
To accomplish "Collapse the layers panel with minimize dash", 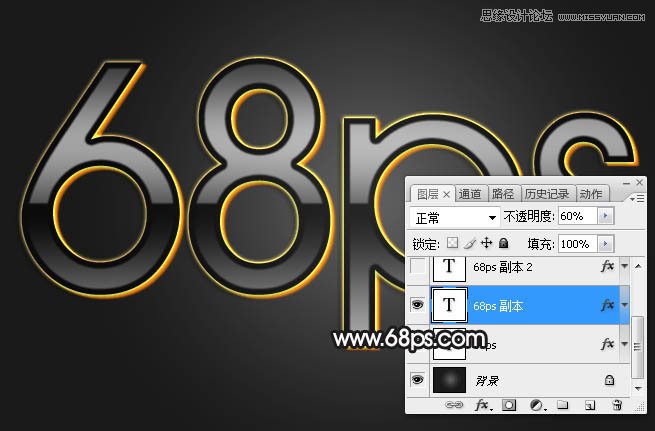I will tap(626, 183).
